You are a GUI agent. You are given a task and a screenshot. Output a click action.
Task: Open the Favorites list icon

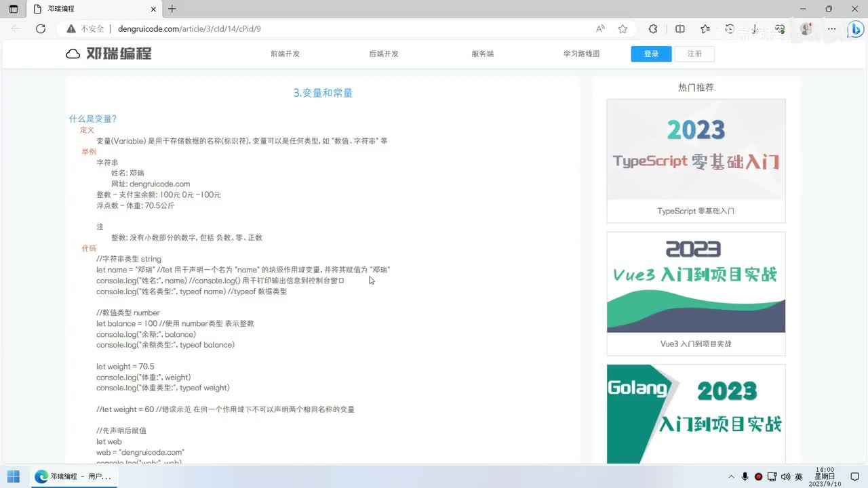click(x=705, y=28)
